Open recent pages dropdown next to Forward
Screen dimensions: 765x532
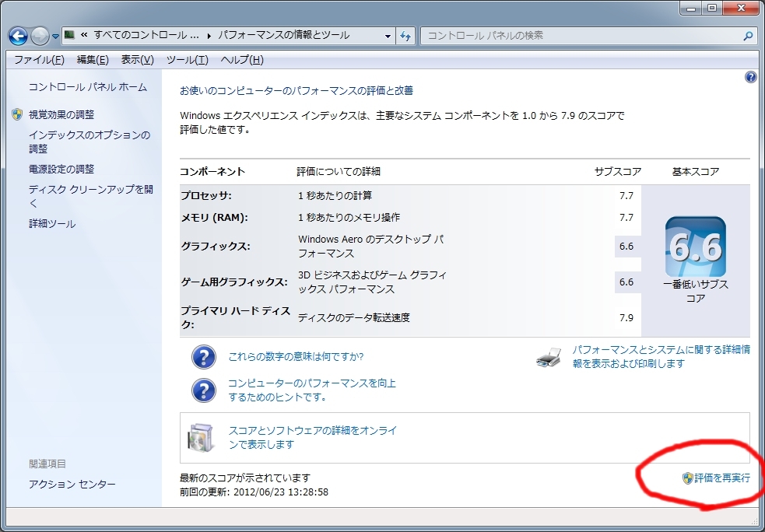[x=55, y=37]
